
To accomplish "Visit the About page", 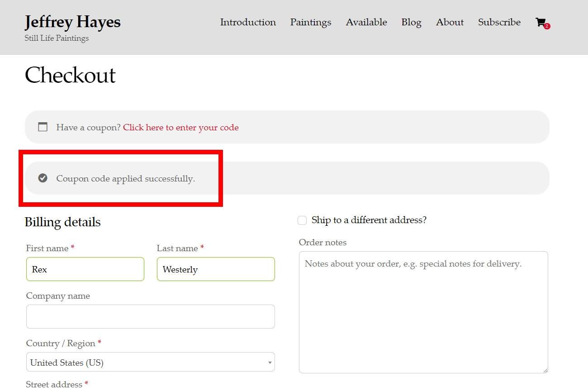I will tap(450, 22).
